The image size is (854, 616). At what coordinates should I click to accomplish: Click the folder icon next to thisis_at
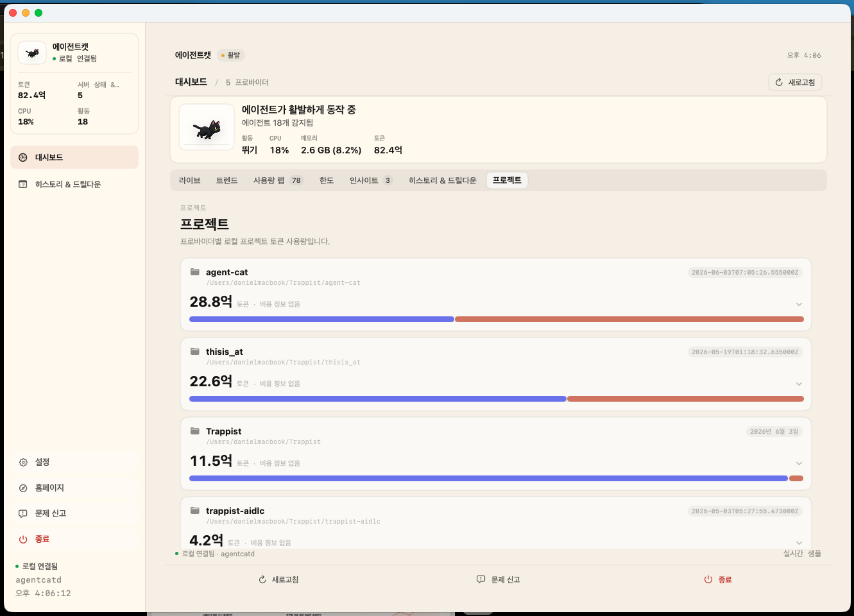tap(195, 351)
